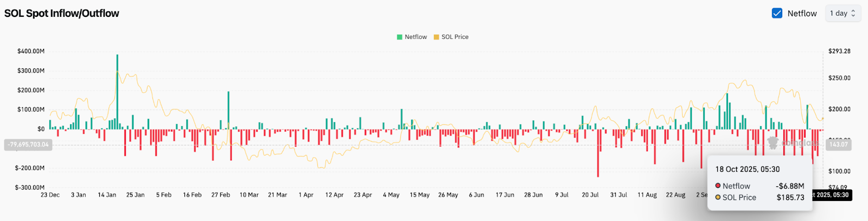The width and height of the screenshot is (868, 221).
Task: Click the black date label on the x-axis
Action: pyautogui.click(x=831, y=195)
